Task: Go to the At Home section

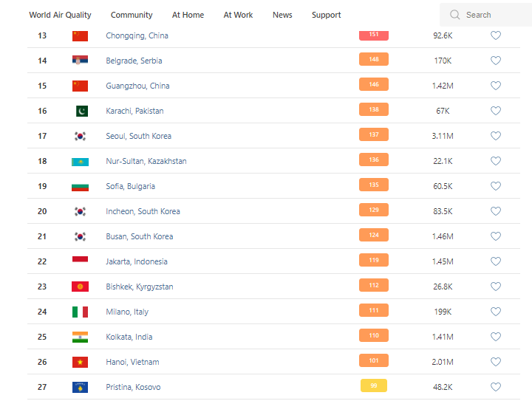Action: pyautogui.click(x=188, y=15)
